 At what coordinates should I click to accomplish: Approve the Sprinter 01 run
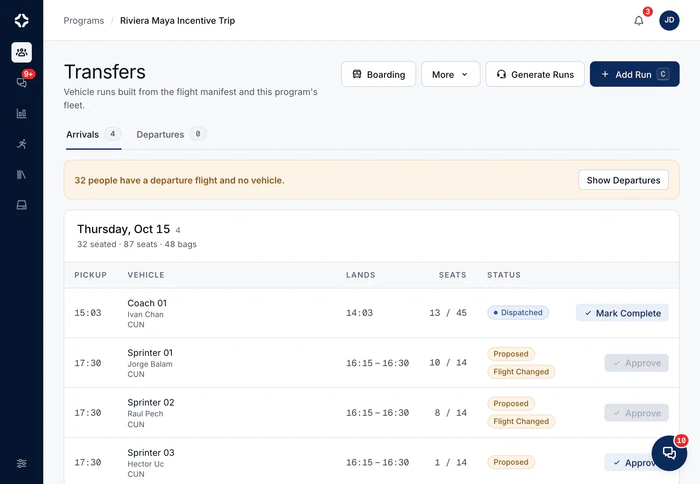(637, 363)
